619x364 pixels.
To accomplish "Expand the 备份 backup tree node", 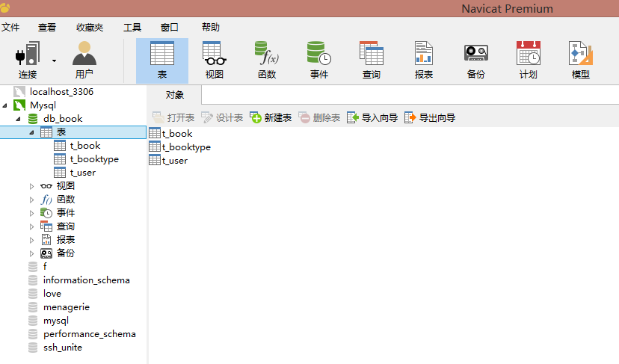I will 31,253.
